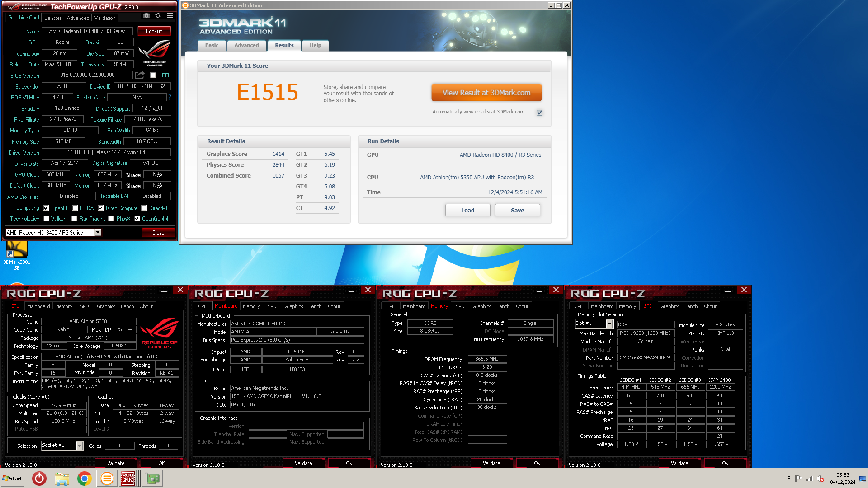Click the Part Number field CMD16GX3M4A2400C9
The width and height of the screenshot is (868, 488).
[645, 357]
